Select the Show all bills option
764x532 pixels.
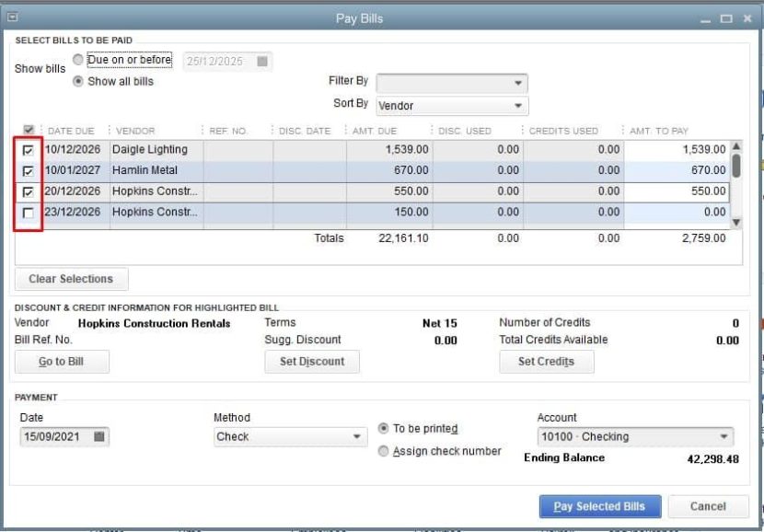(78, 79)
